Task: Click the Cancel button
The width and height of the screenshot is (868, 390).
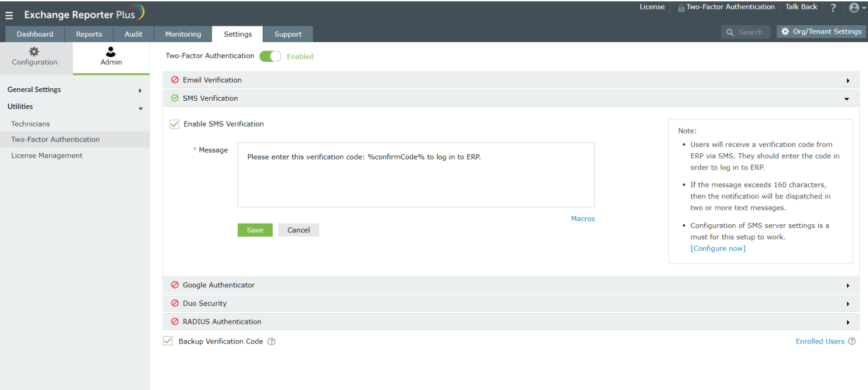Action: pos(299,230)
